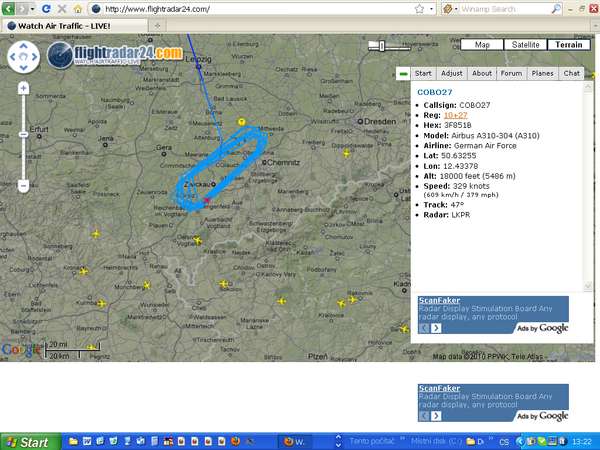The height and width of the screenshot is (450, 600).
Task: Switch map view to Map mode
Action: point(482,45)
